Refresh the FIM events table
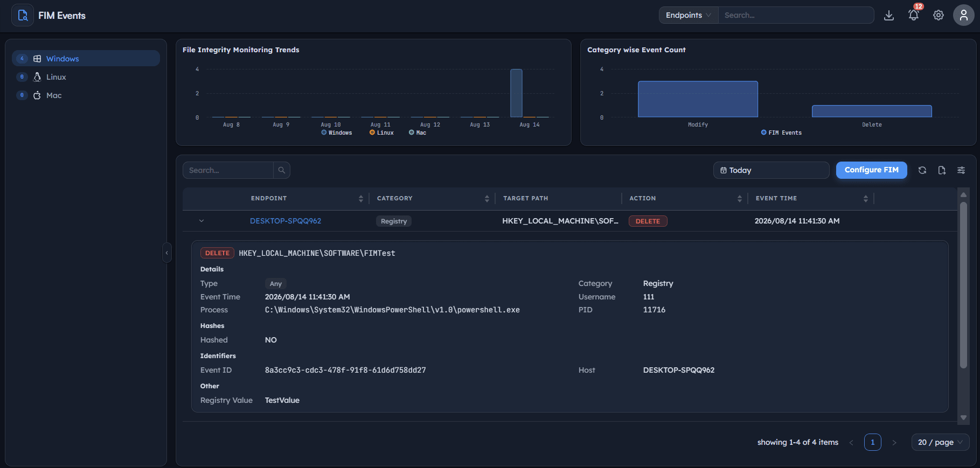980x468 pixels. point(922,170)
